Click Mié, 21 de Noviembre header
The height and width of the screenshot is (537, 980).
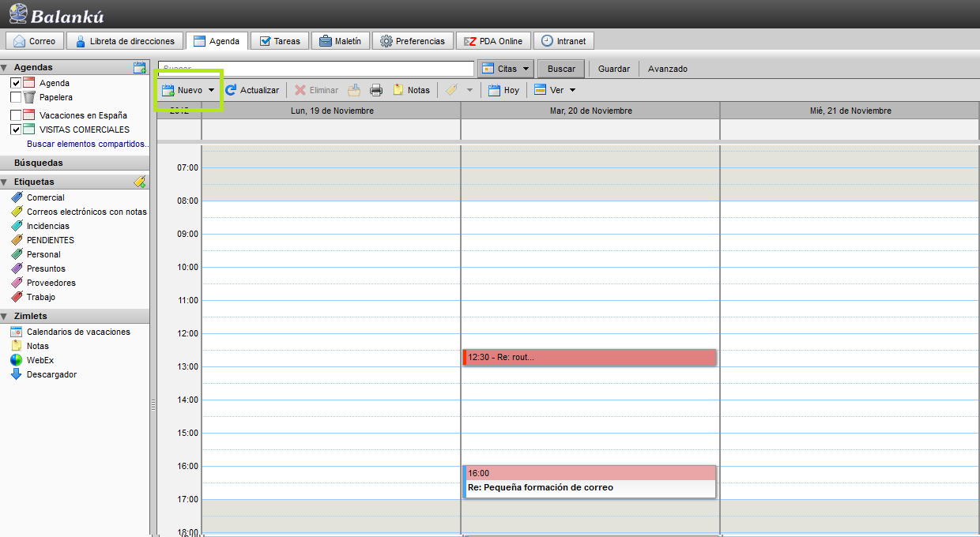(x=850, y=111)
